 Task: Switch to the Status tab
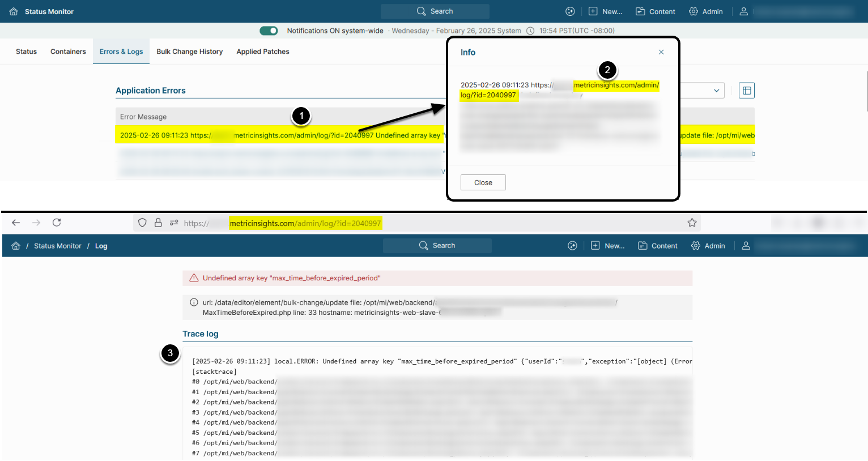pos(26,52)
